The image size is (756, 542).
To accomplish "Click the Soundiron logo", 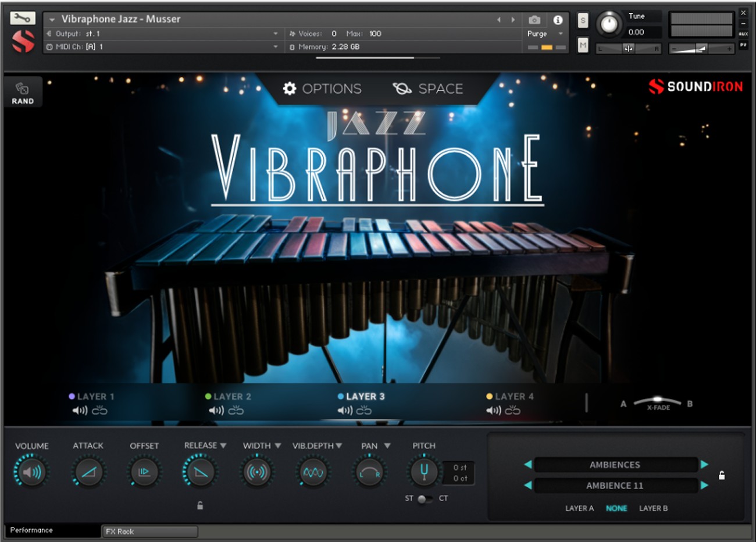I will [x=697, y=86].
